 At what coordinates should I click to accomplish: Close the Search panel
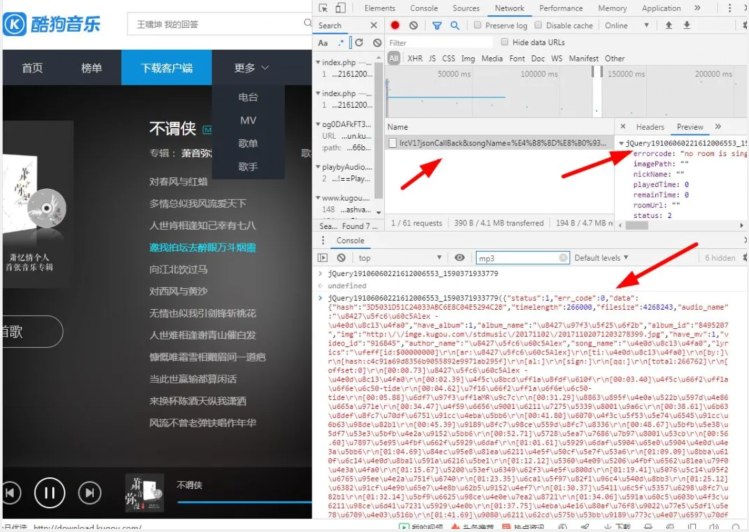click(x=374, y=25)
